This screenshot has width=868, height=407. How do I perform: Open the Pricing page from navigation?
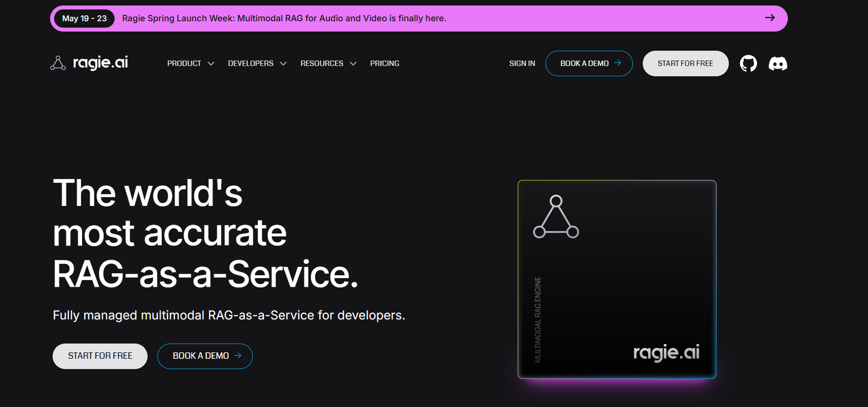tap(385, 63)
